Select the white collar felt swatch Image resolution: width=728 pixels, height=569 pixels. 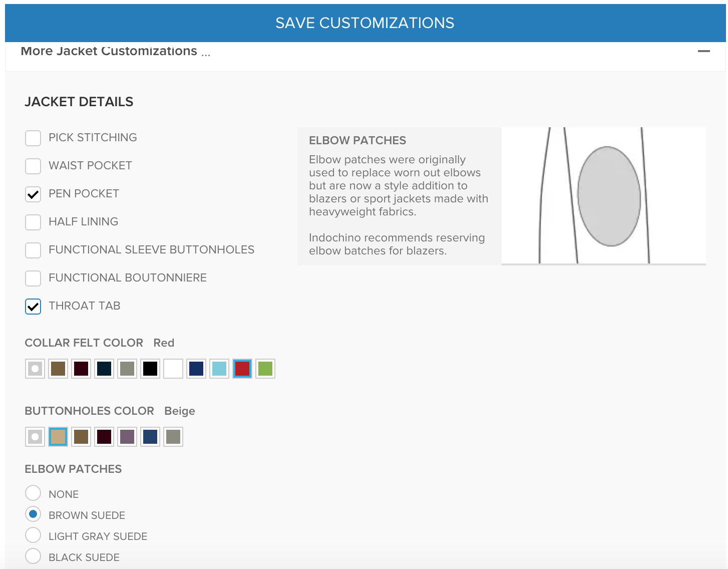pyautogui.click(x=173, y=369)
